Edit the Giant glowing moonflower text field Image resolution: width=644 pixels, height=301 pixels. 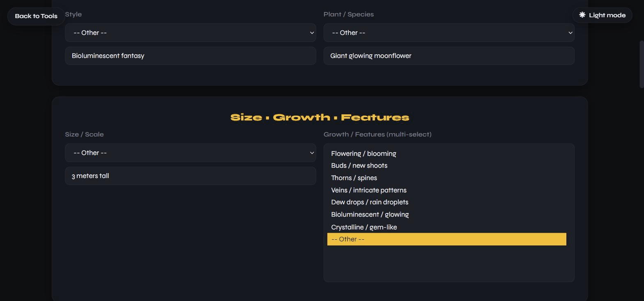coord(449,56)
